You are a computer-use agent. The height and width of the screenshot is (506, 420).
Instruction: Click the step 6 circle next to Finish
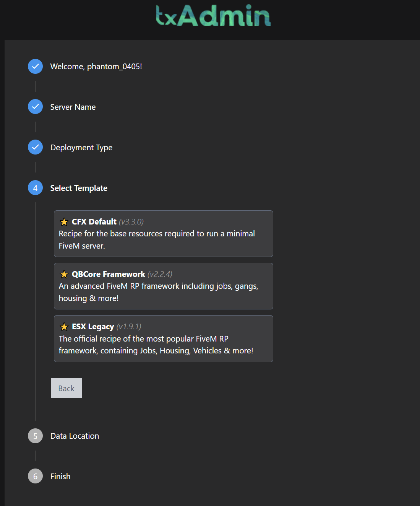(x=35, y=476)
